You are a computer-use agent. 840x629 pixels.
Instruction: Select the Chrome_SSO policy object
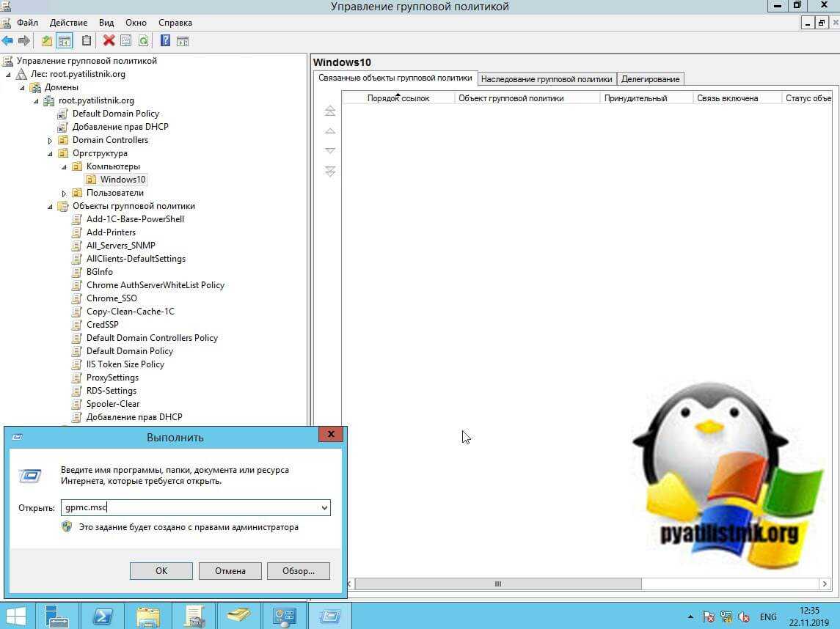[x=112, y=298]
